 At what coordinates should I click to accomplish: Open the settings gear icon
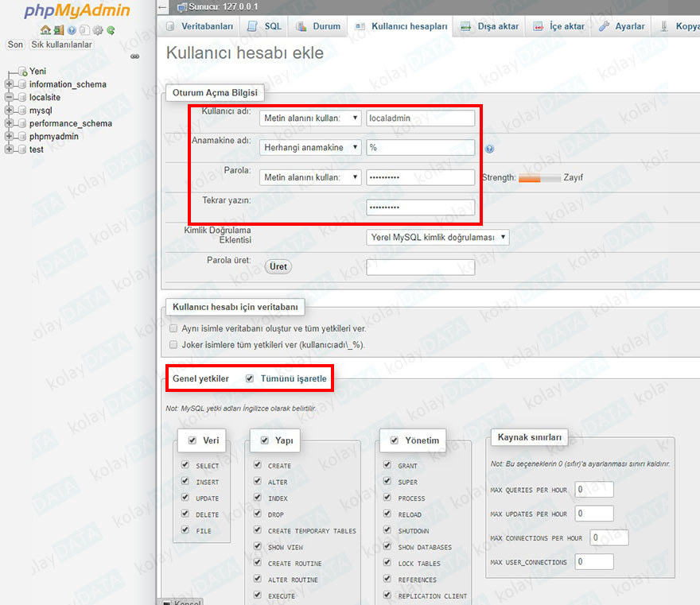point(97,30)
